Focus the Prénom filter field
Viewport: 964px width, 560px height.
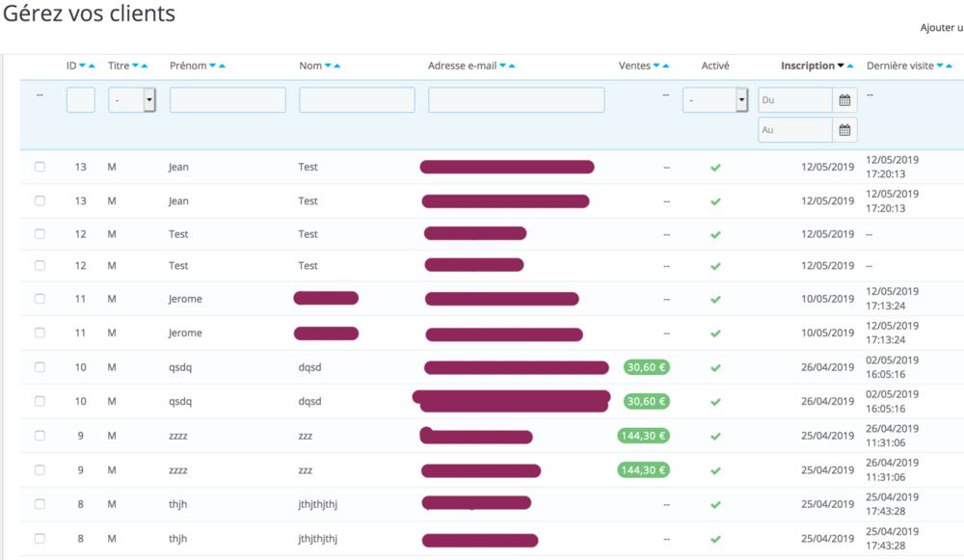coord(228,99)
